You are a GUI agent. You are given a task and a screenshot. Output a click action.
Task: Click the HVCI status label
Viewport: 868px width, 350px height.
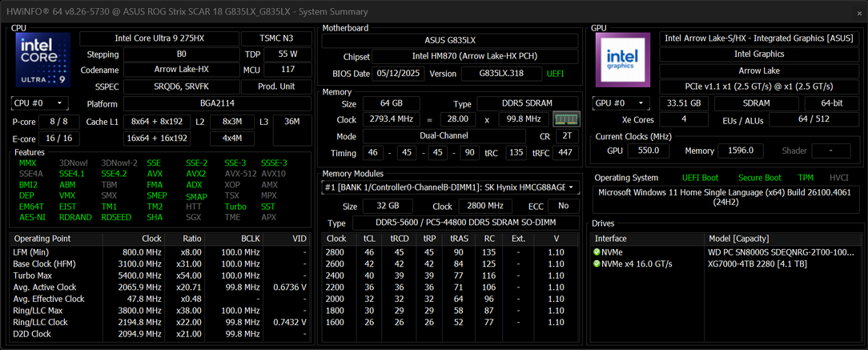coord(838,178)
